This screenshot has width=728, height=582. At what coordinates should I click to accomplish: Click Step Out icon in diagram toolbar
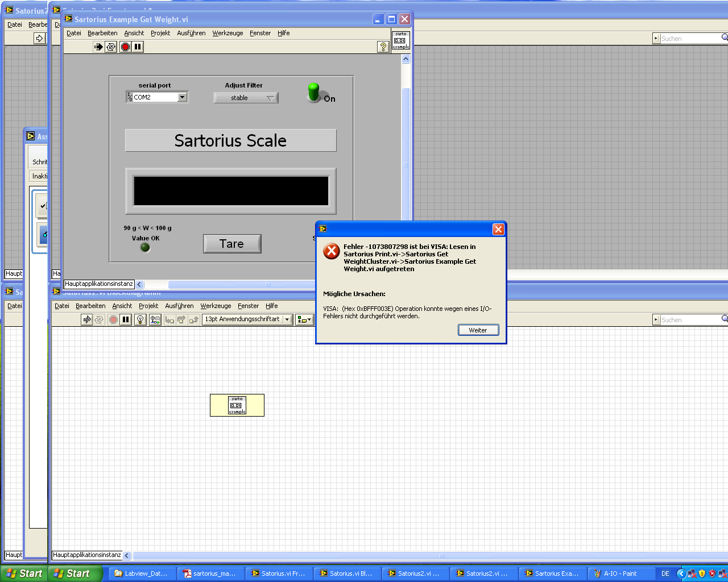[x=194, y=319]
